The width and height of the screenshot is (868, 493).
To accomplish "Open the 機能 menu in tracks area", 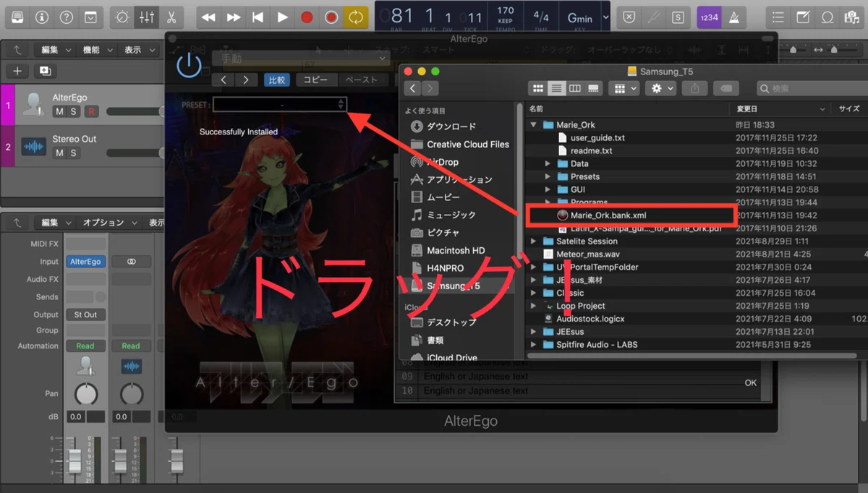I will coord(96,50).
